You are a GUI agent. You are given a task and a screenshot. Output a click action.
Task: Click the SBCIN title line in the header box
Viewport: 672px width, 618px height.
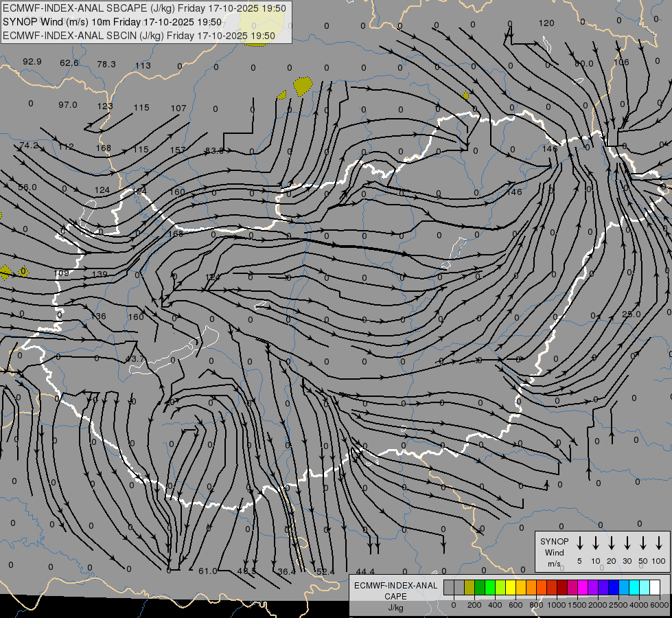[139, 36]
